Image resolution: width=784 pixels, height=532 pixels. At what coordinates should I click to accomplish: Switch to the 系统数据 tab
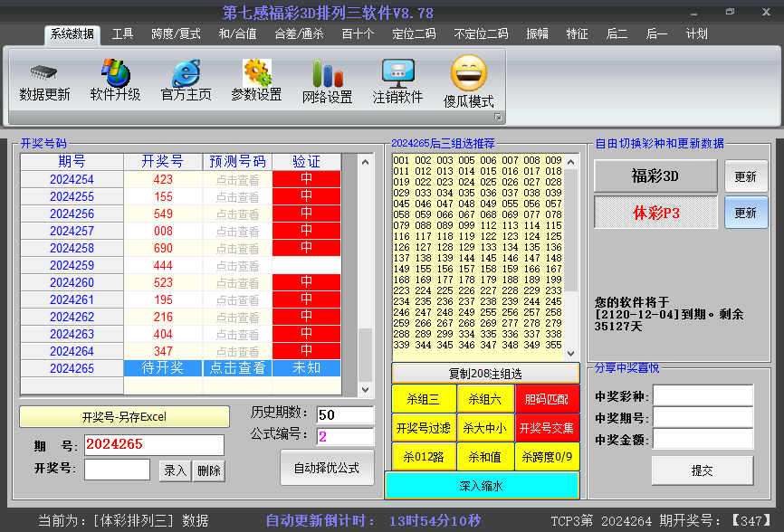(x=72, y=34)
